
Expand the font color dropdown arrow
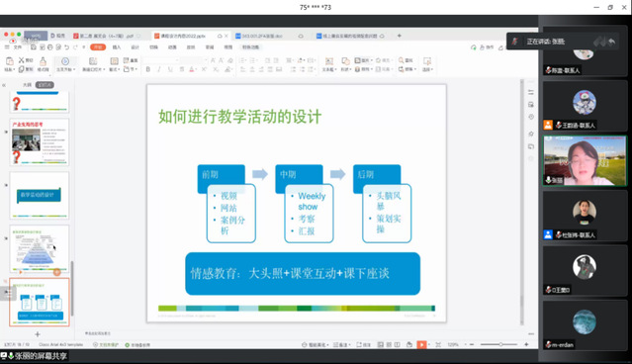pyautogui.click(x=197, y=69)
